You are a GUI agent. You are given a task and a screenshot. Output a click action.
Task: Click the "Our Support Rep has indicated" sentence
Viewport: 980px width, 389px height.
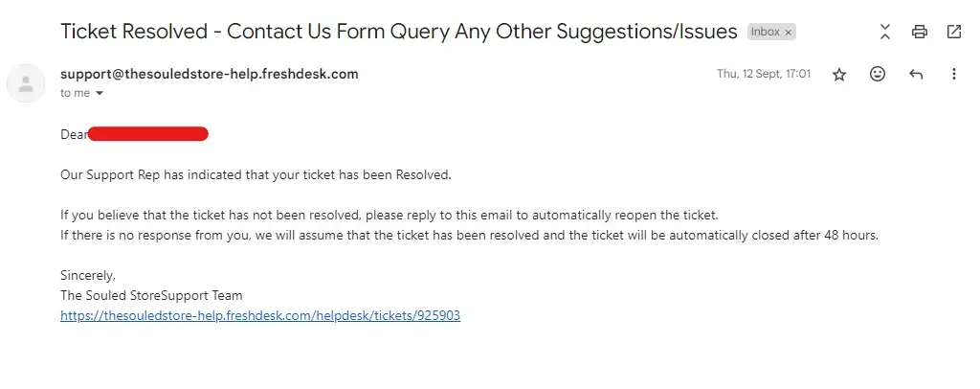pos(255,175)
